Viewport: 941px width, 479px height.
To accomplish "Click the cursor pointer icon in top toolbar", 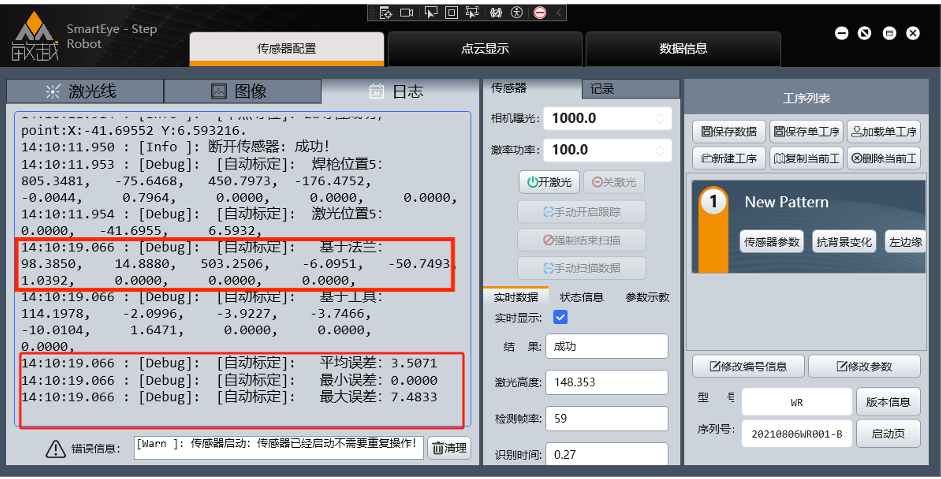I will point(430,13).
